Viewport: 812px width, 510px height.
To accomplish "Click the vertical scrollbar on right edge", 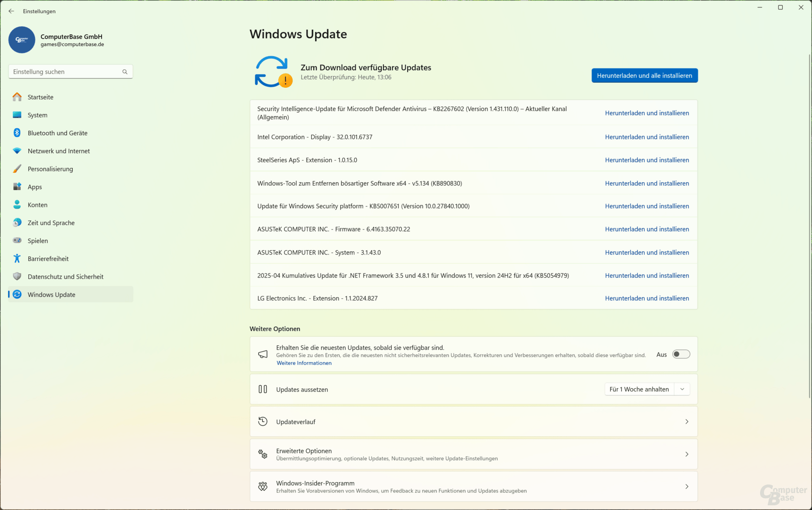I will point(810,227).
